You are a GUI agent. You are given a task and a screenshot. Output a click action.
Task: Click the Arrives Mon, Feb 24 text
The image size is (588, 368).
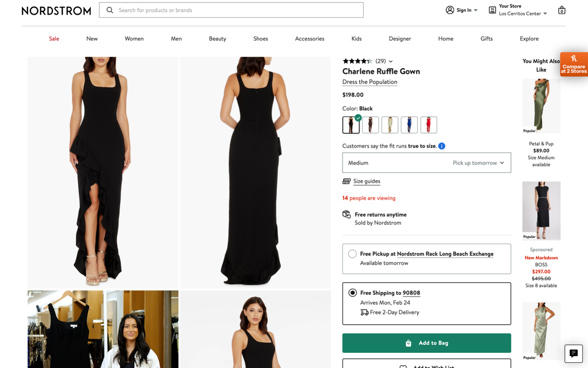click(385, 303)
